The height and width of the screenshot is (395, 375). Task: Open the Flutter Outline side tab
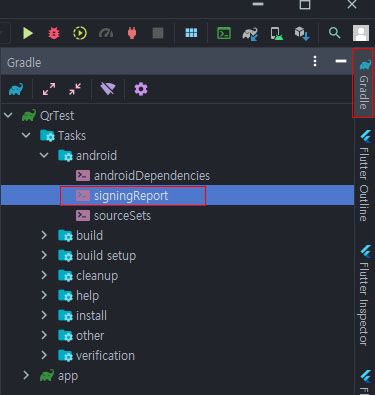coord(364,176)
